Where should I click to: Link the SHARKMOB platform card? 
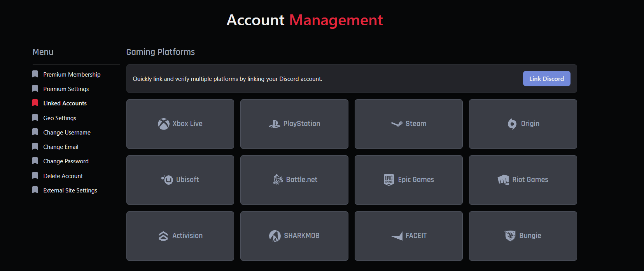[x=294, y=236]
